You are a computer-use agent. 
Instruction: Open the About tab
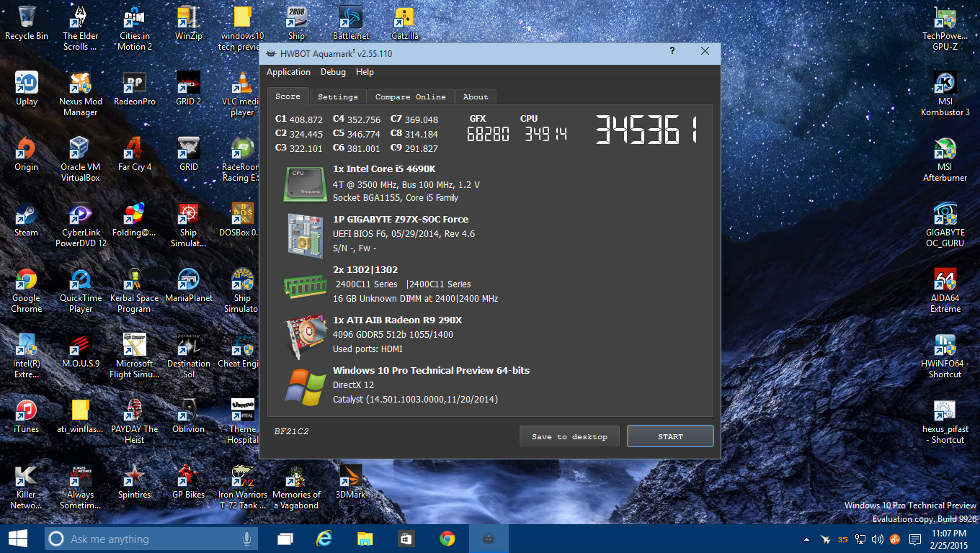[475, 96]
